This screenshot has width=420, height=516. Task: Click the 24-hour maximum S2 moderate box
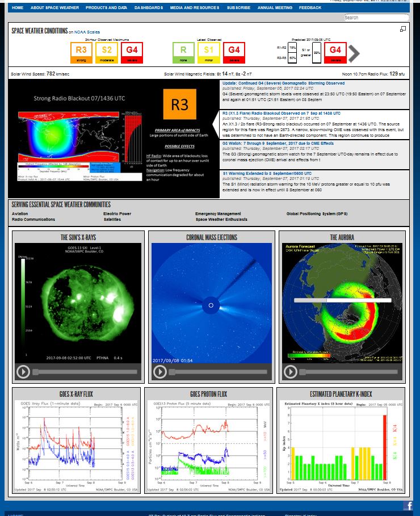107,52
